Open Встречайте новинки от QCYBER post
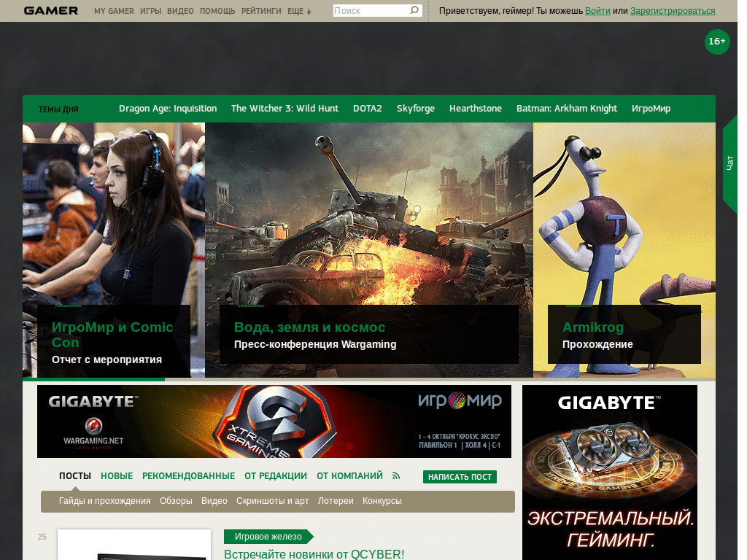The image size is (747, 560). point(314,554)
